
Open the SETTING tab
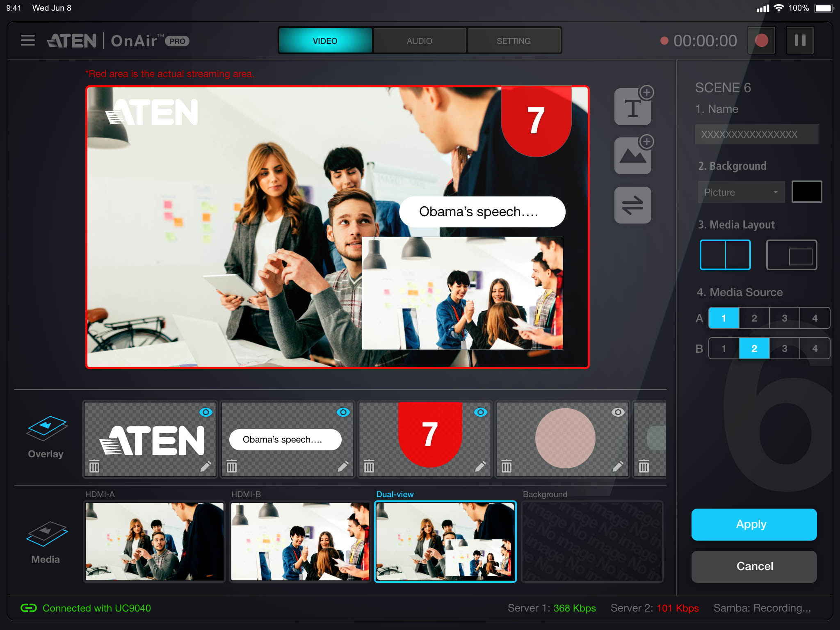(x=514, y=41)
